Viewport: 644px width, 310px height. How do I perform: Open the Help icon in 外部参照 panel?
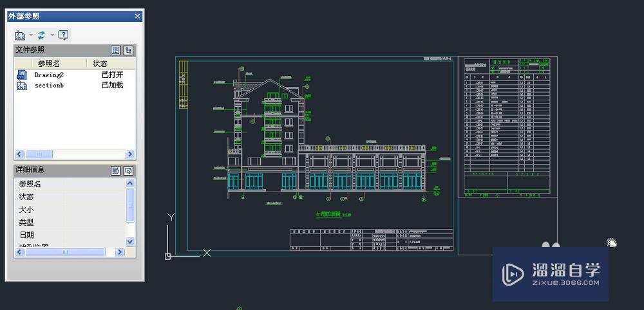coord(63,35)
